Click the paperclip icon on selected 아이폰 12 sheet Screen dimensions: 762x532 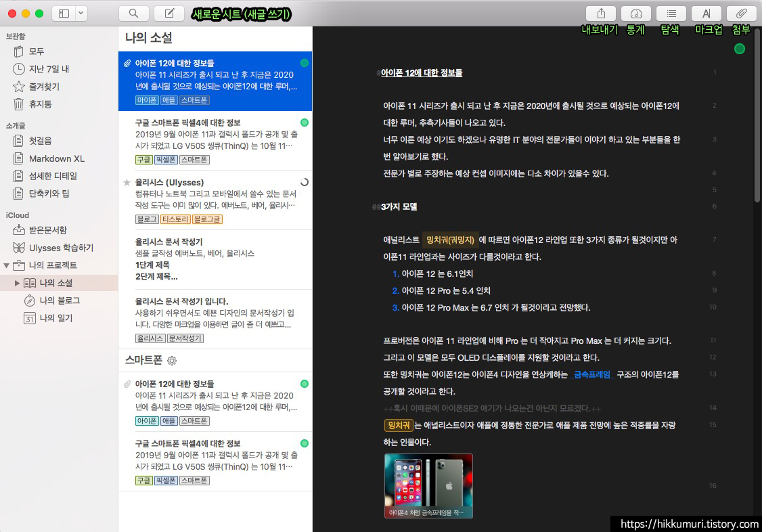click(x=127, y=63)
